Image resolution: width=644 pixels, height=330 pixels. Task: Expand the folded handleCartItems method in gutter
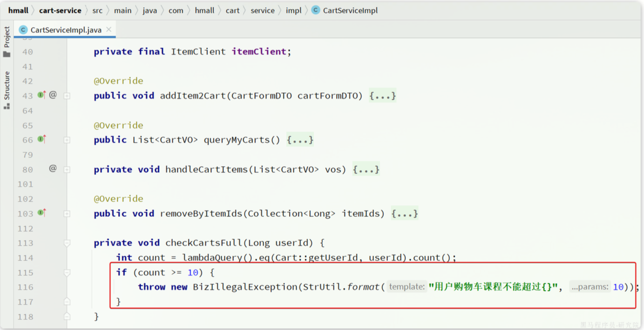[67, 170]
